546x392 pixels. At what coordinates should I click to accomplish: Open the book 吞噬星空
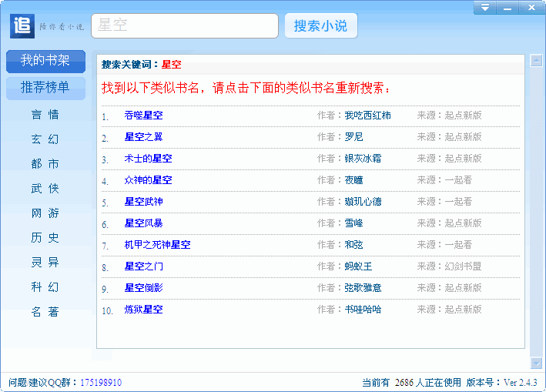[x=143, y=116]
